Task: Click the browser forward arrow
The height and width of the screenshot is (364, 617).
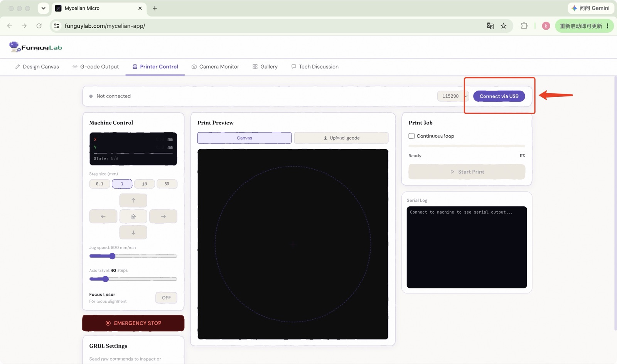Action: click(24, 26)
